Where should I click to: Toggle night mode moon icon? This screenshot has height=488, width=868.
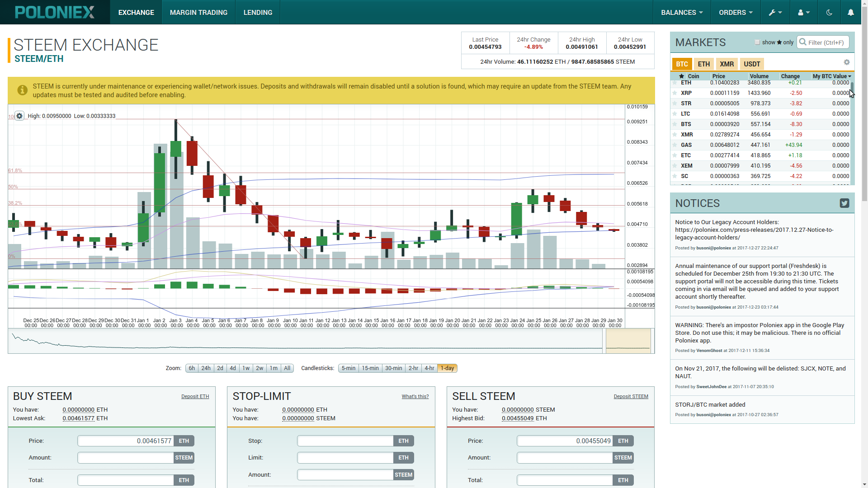tap(829, 12)
